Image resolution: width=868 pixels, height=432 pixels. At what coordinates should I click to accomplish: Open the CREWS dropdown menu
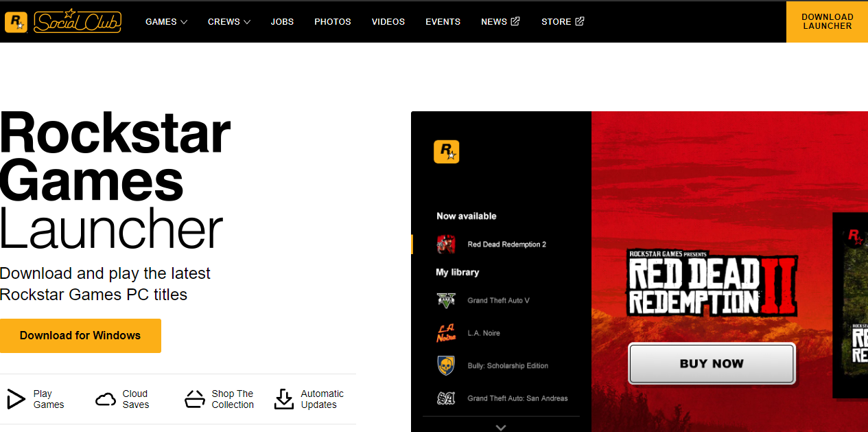tap(228, 21)
